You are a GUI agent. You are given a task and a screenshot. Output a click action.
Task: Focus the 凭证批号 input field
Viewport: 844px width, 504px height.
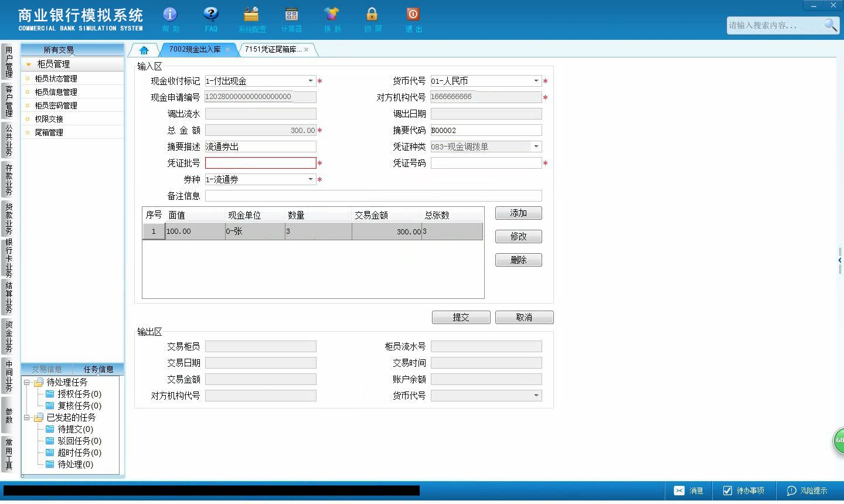coord(261,163)
